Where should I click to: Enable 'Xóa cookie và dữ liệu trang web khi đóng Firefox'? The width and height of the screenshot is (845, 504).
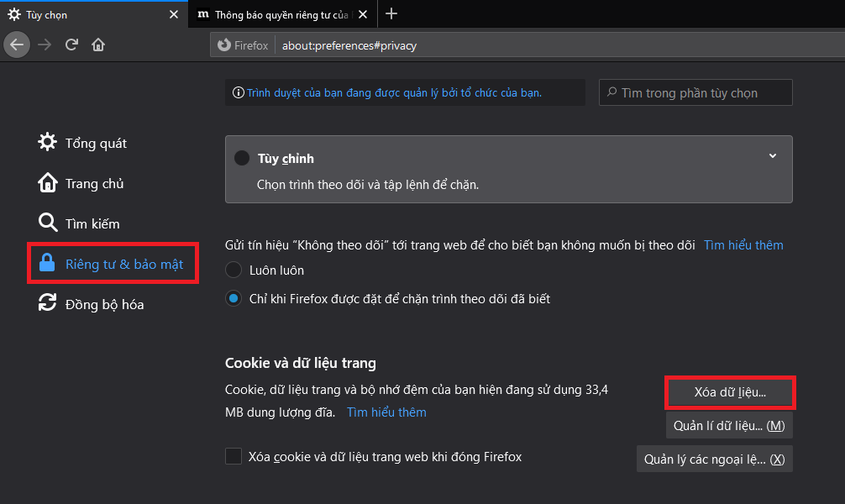pyautogui.click(x=233, y=457)
